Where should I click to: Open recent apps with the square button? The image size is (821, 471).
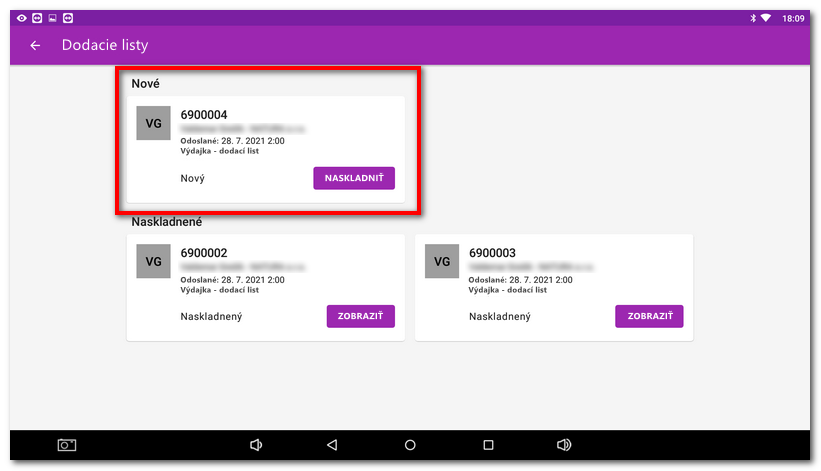coord(488,445)
